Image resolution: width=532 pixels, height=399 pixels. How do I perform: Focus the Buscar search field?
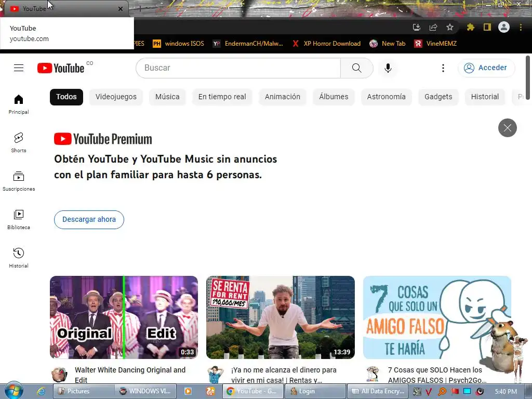pyautogui.click(x=238, y=68)
